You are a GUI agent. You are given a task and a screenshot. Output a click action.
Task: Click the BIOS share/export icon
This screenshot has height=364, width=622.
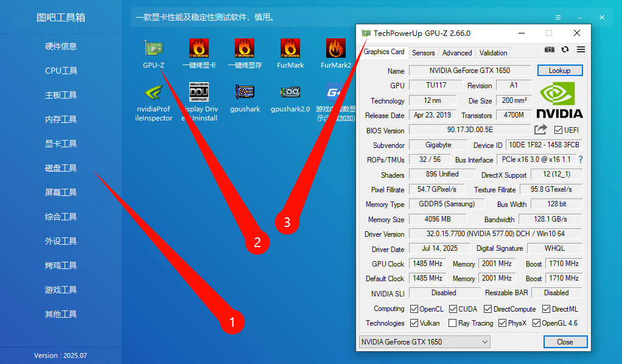point(540,130)
